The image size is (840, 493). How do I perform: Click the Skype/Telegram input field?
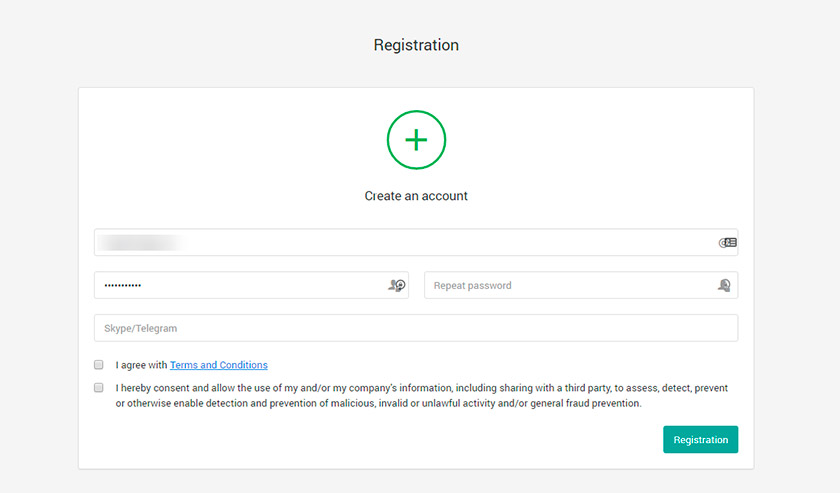(416, 328)
